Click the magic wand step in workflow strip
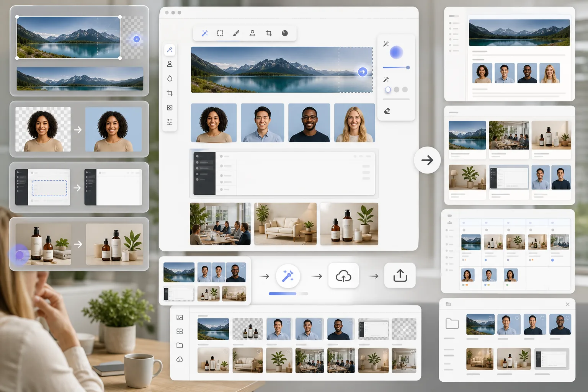This screenshot has width=588, height=392. pos(288,276)
